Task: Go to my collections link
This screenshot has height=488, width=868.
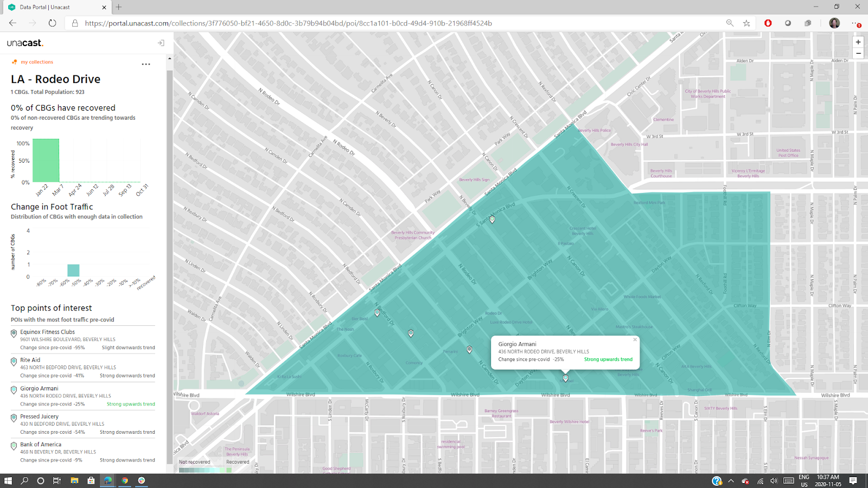Action: pos(37,62)
